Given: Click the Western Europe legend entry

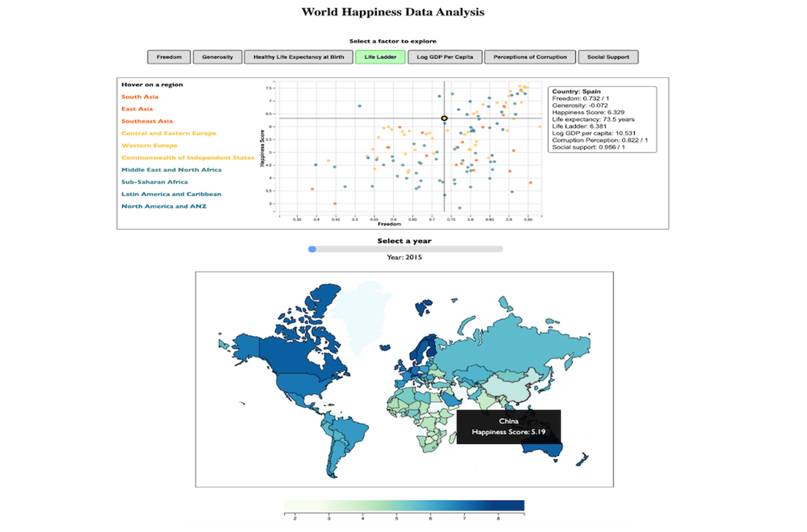Looking at the screenshot, I should click(149, 146).
